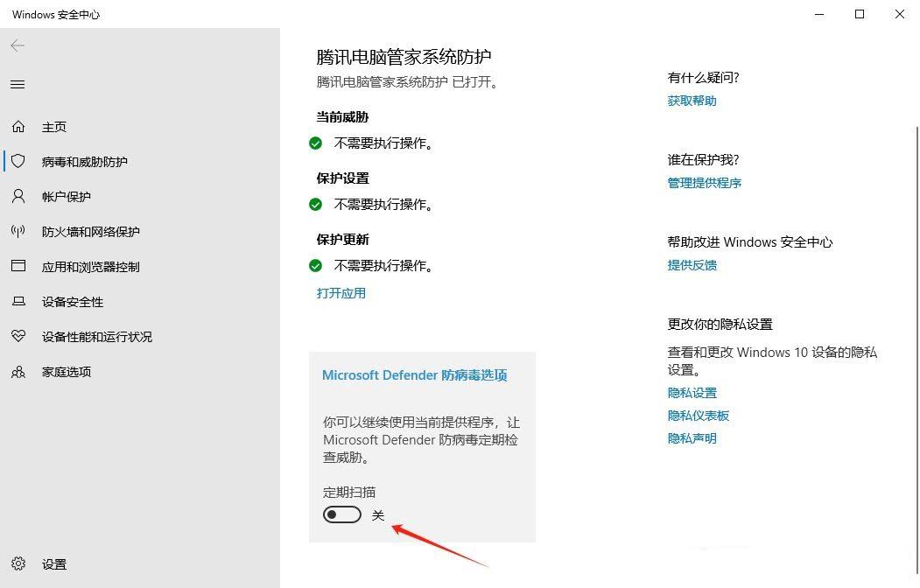920x588 pixels.
Task: Click the account protection person icon
Action: pos(18,196)
